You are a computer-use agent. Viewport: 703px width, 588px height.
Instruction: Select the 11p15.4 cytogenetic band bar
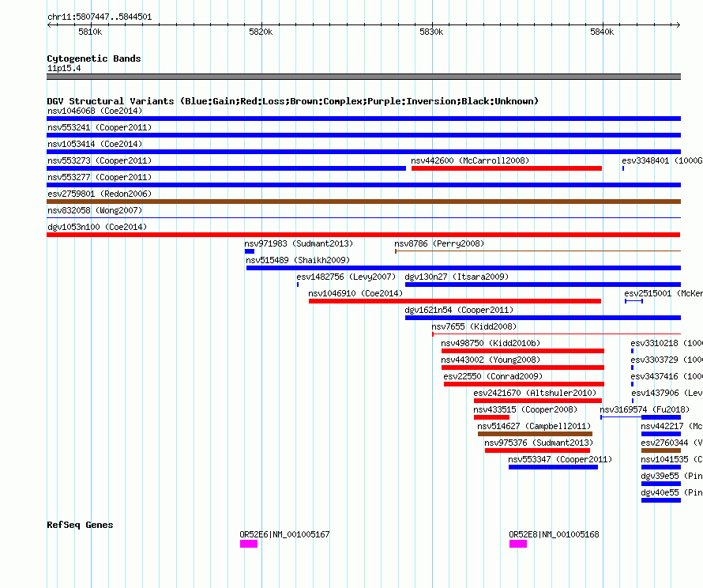click(x=363, y=77)
